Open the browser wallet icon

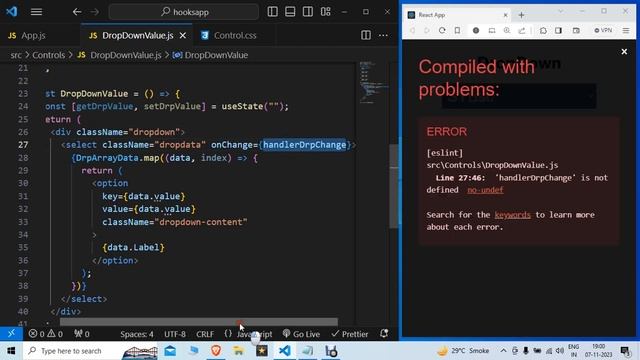coord(576,31)
